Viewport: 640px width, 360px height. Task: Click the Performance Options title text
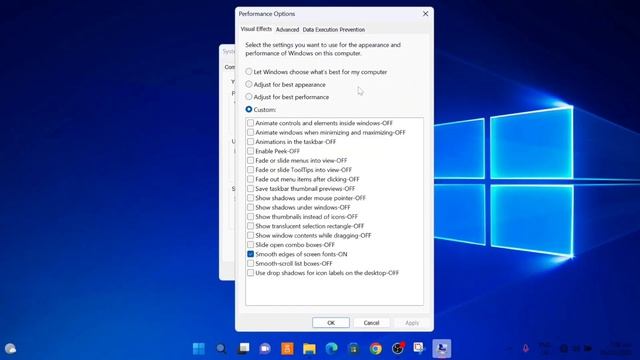[x=267, y=14]
